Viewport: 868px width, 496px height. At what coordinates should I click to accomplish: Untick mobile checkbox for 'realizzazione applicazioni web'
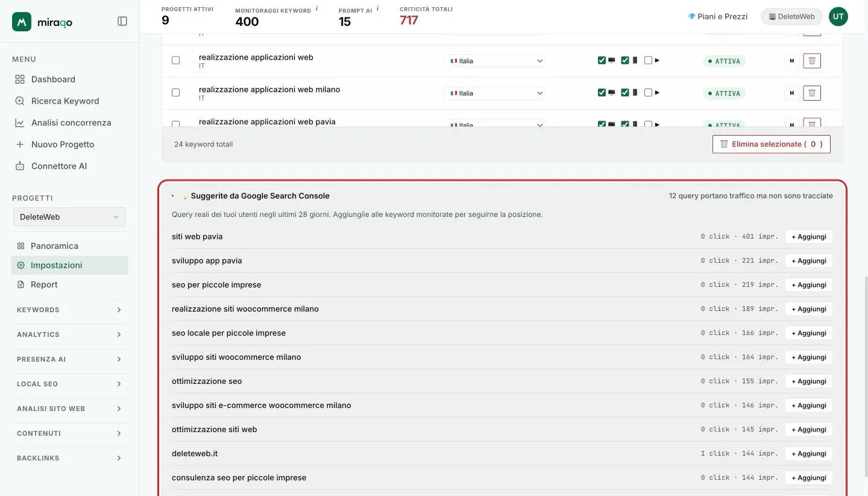pyautogui.click(x=625, y=60)
